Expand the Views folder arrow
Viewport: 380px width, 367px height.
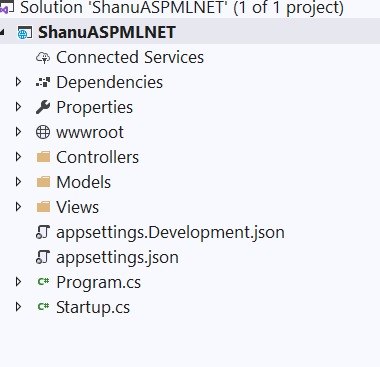click(x=18, y=207)
